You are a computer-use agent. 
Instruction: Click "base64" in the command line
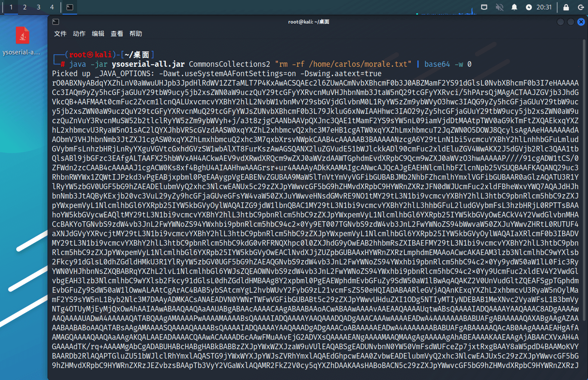(437, 64)
